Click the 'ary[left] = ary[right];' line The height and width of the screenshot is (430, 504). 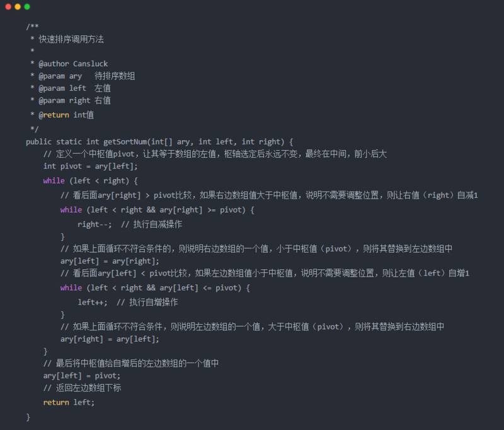point(110,261)
